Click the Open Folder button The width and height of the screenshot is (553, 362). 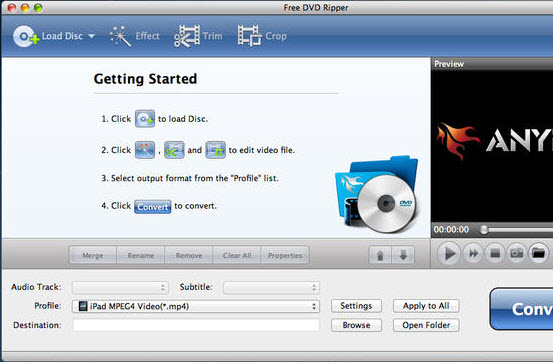coord(426,325)
